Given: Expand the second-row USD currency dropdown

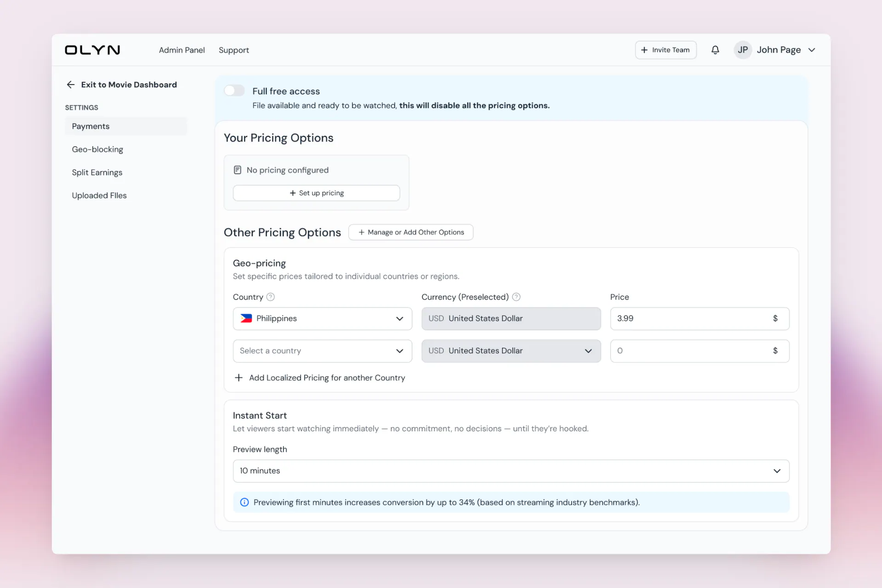Looking at the screenshot, I should 511,351.
